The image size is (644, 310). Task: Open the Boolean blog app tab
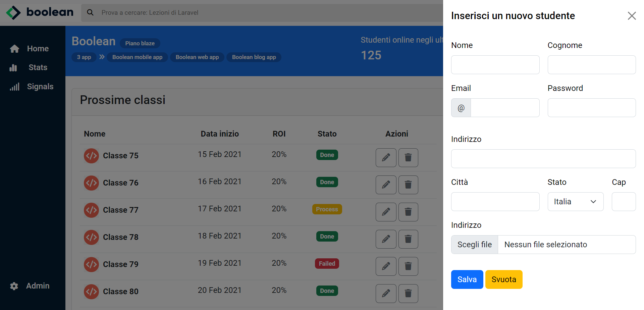pos(254,57)
